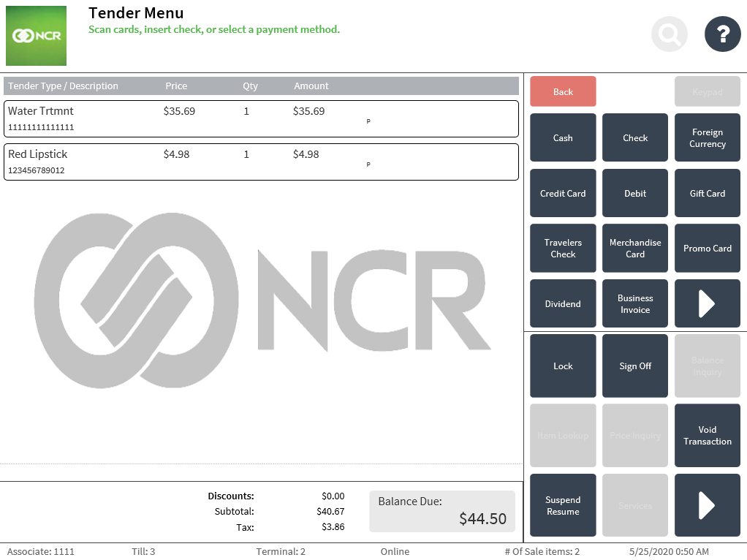Click the Water Trtmnt barcode 11111111111111
Viewport: 747px width, 560px height.
click(41, 127)
